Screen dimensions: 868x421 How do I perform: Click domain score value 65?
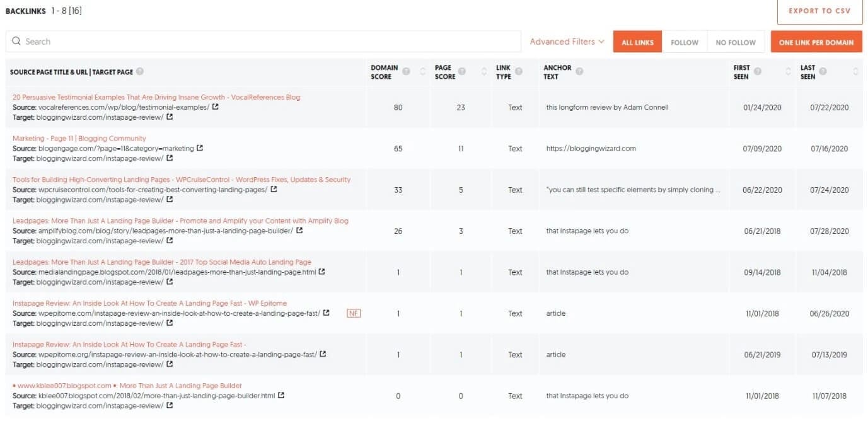pyautogui.click(x=398, y=149)
